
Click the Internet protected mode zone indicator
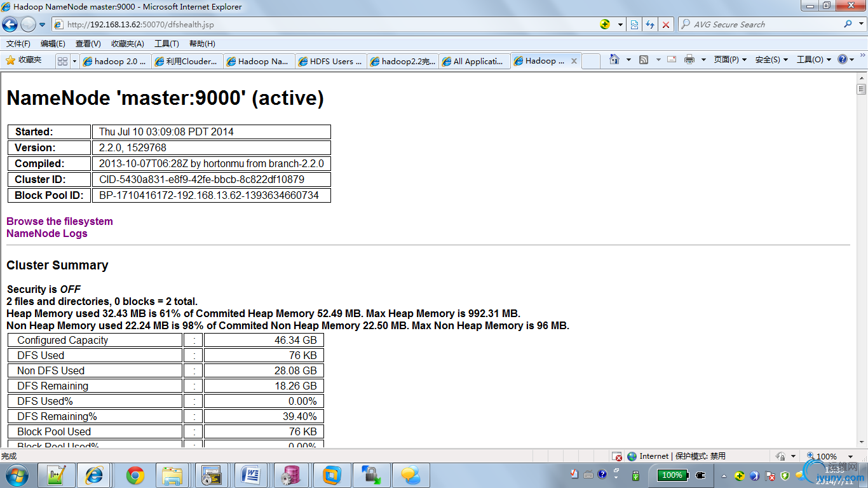coord(676,456)
